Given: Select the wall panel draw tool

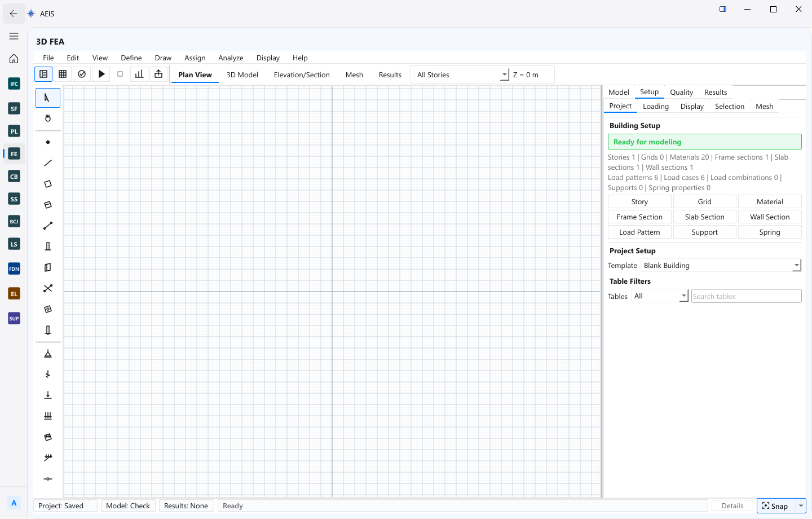Looking at the screenshot, I should pos(48,267).
